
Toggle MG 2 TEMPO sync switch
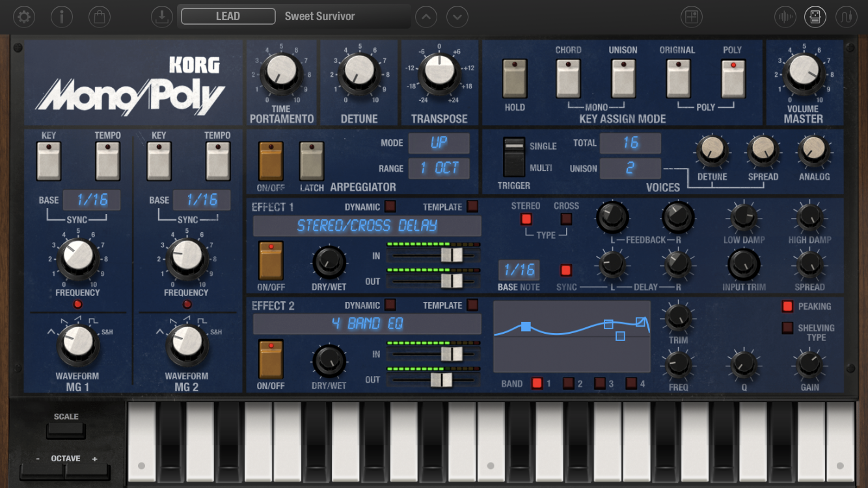pyautogui.click(x=218, y=161)
